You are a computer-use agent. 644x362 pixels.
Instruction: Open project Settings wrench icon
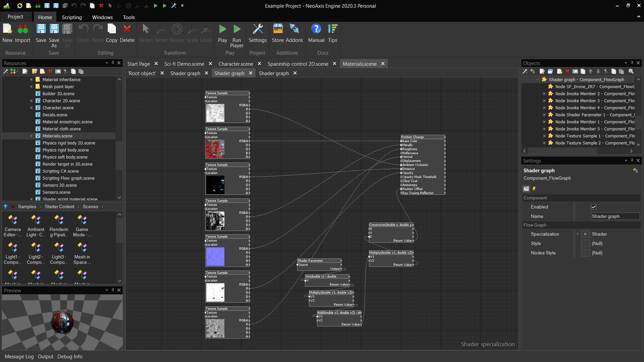pos(258,29)
